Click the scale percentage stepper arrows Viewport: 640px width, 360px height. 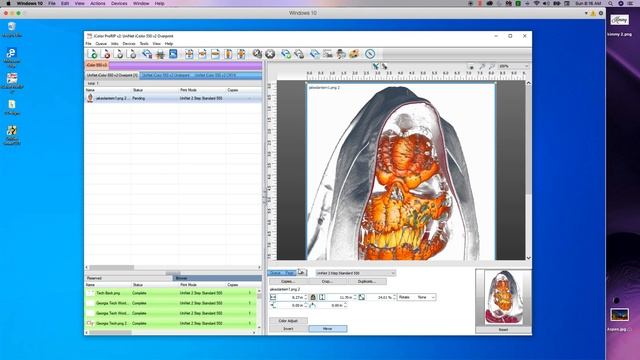394,297
